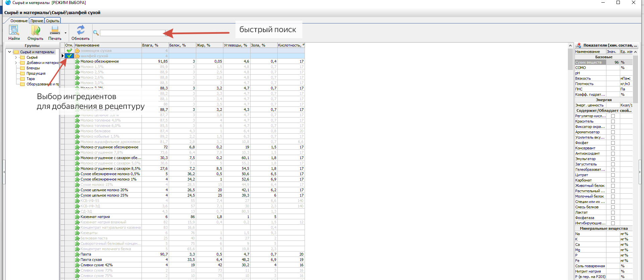This screenshot has width=644, height=280.
Task: Enable the Краситель checkbox
Action: click(x=613, y=122)
